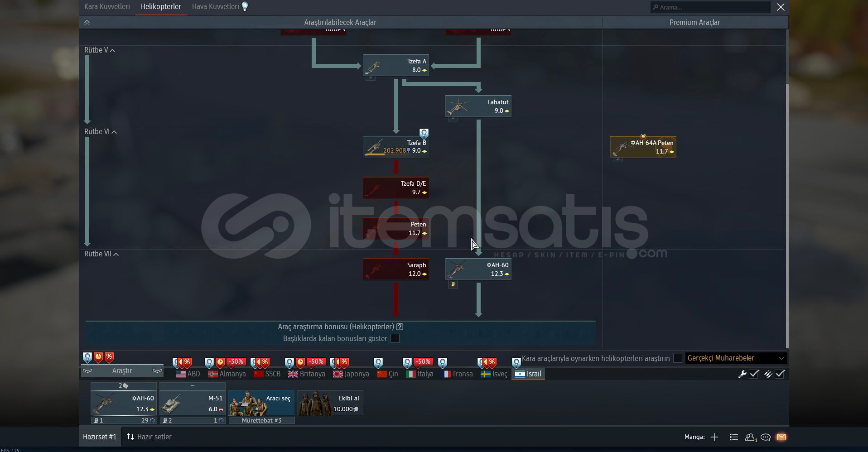Click the Arama search input field
This screenshot has width=868, height=452.
710,7
